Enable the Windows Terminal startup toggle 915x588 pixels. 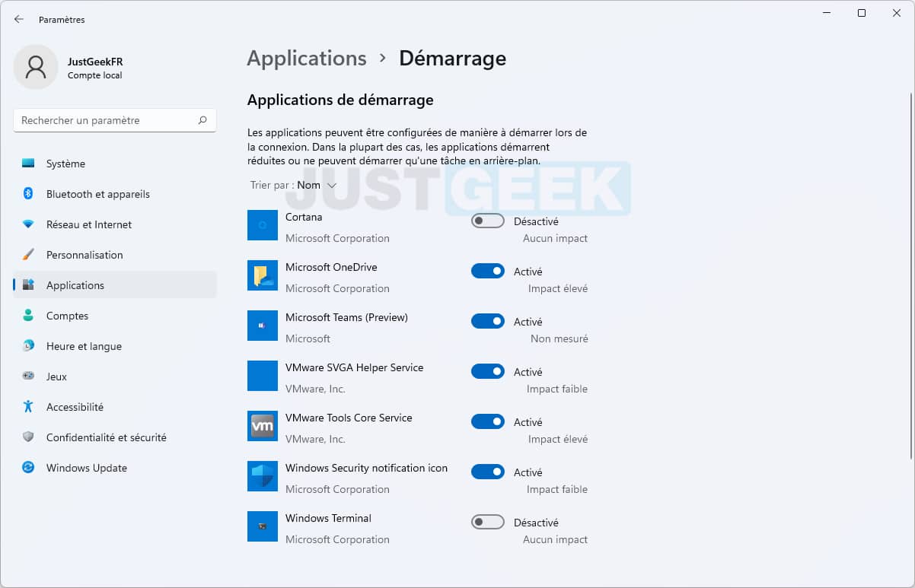point(488,522)
